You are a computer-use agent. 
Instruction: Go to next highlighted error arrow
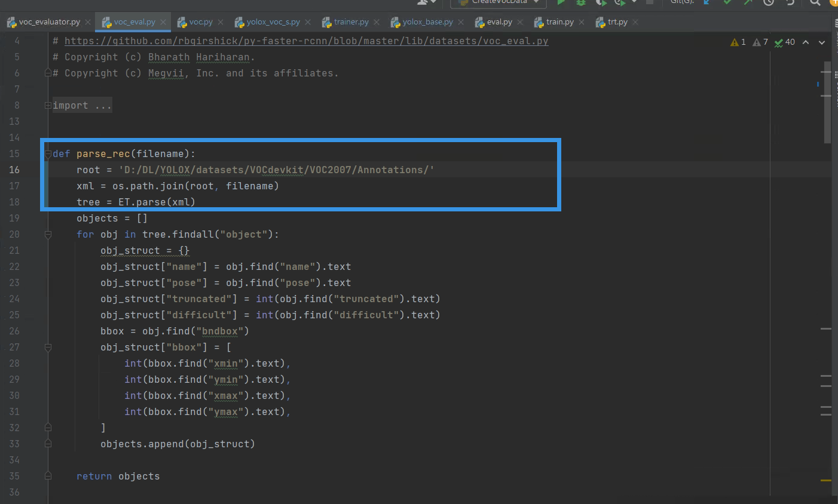tap(822, 42)
